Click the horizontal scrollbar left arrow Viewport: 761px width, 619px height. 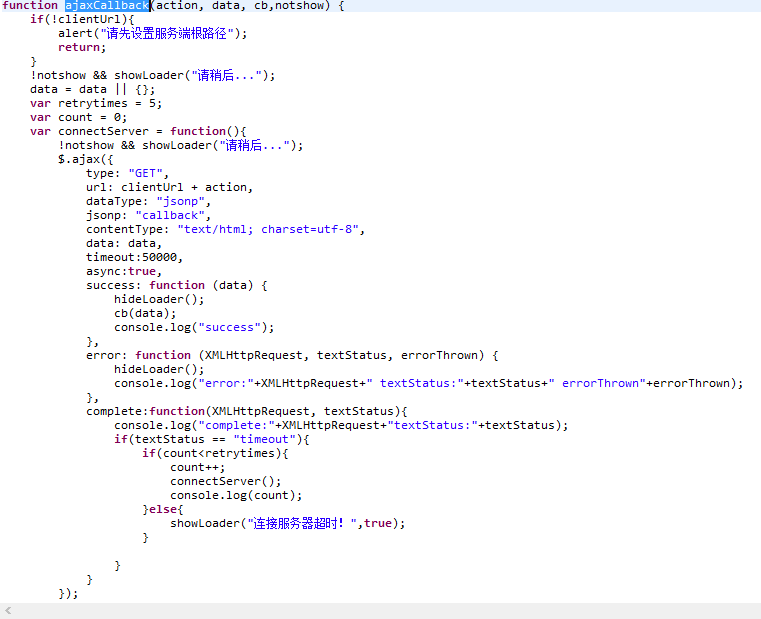[8, 611]
